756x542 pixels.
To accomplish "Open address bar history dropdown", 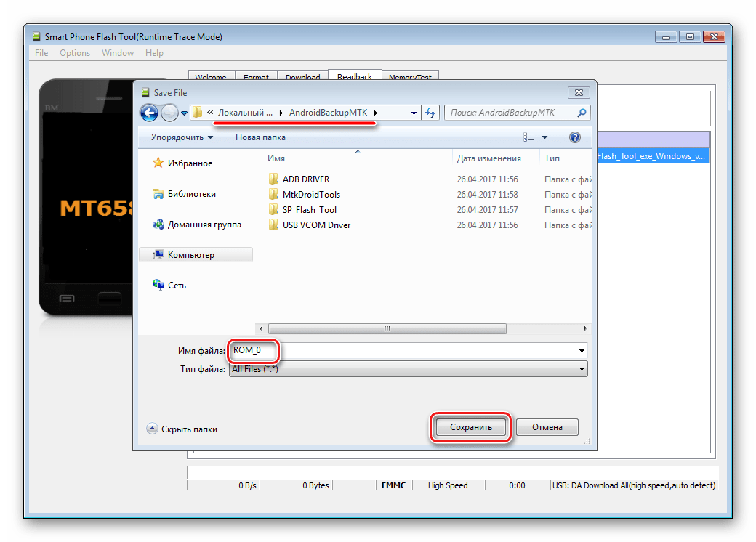I will [414, 113].
